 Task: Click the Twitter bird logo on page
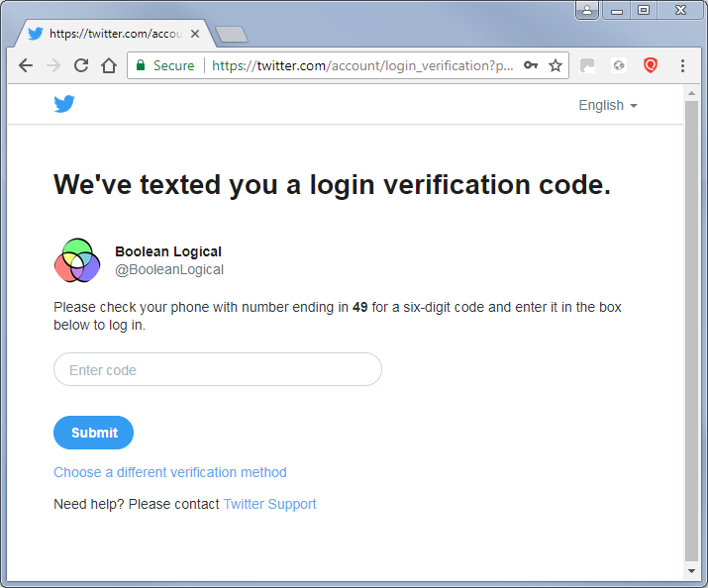click(64, 104)
